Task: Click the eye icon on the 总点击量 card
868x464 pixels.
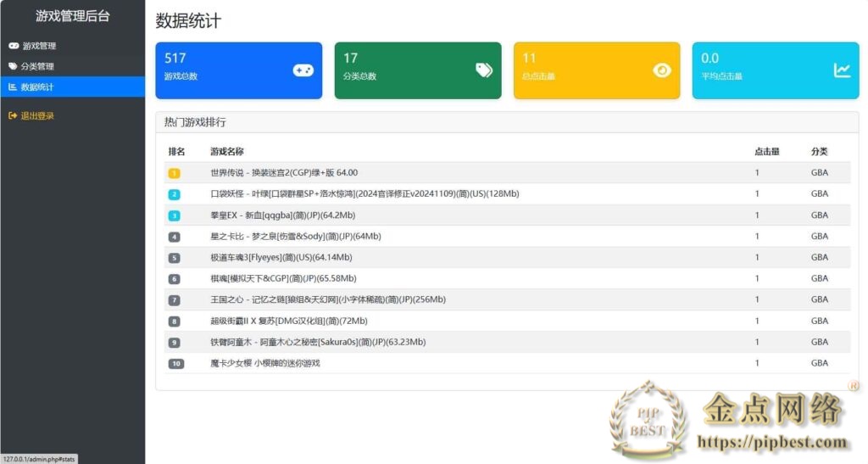Action: pyautogui.click(x=662, y=70)
